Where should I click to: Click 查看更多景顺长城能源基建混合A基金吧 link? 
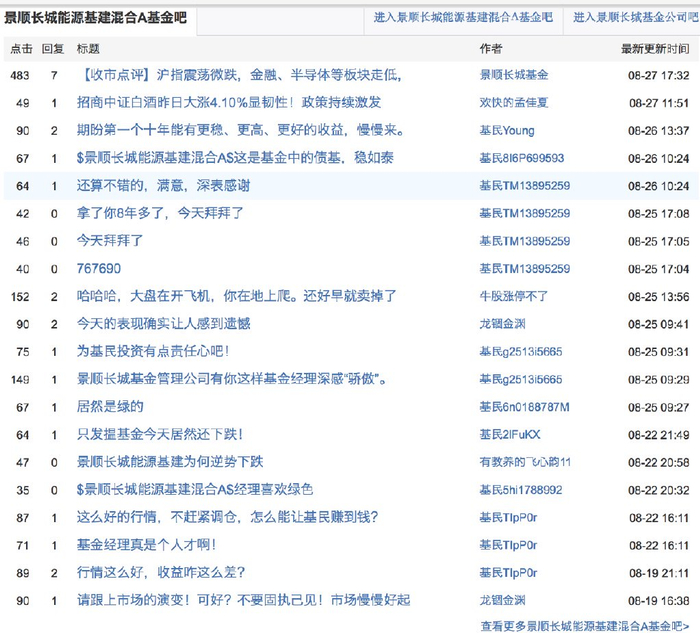tap(585, 626)
